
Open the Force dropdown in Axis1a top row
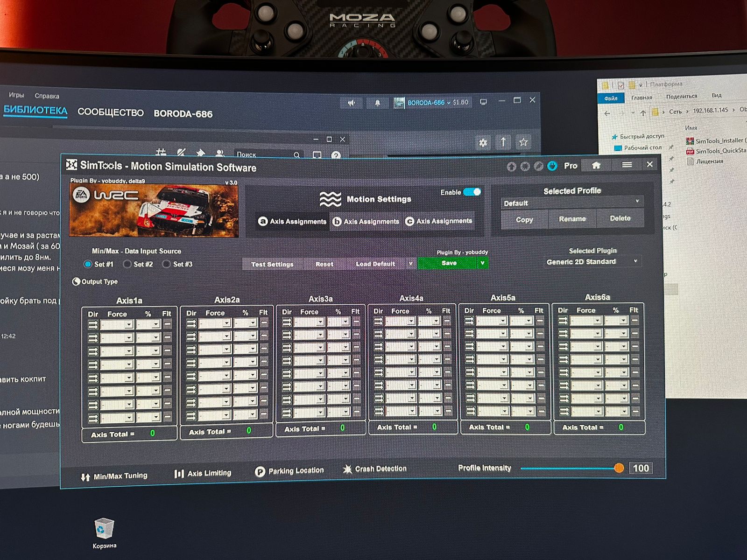click(117, 324)
